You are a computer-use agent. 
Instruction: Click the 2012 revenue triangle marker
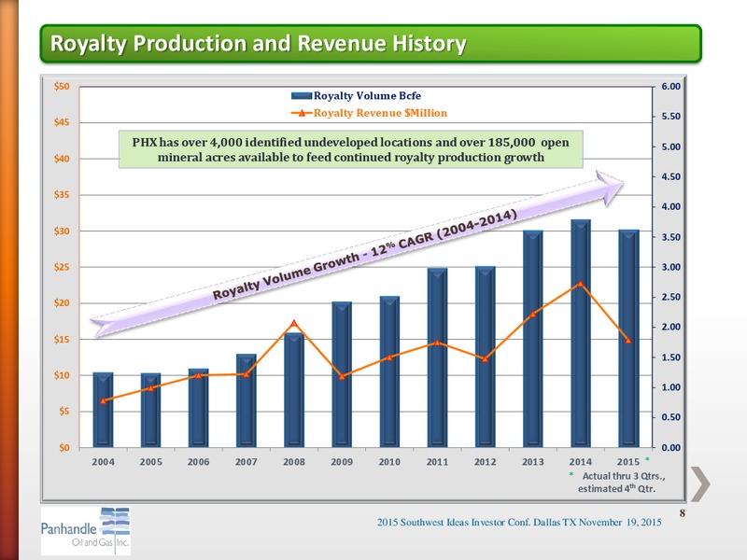[485, 359]
